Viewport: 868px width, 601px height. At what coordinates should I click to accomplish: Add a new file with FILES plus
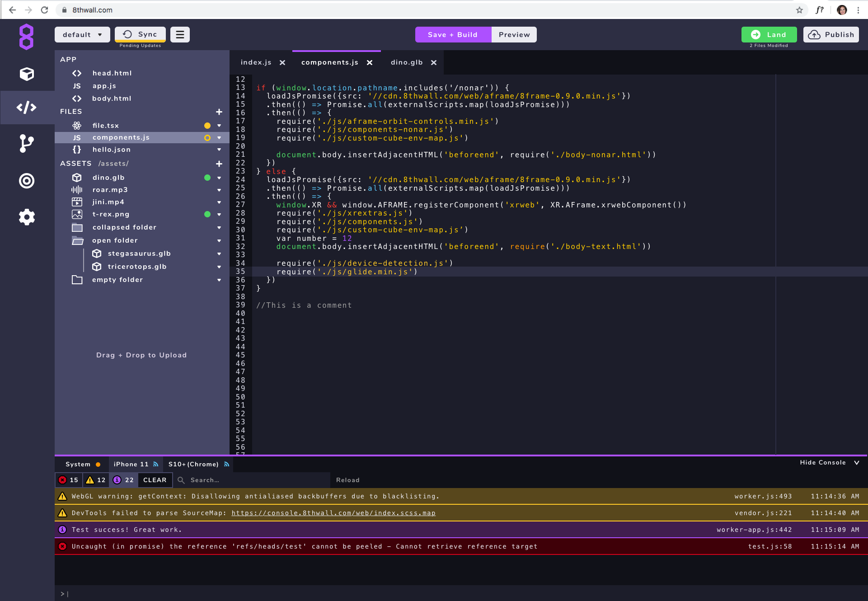[x=219, y=112]
